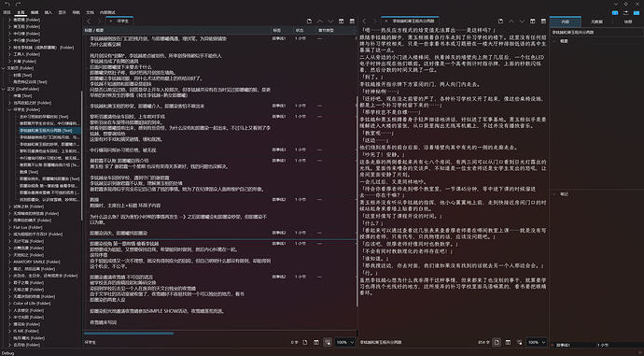Collapse the 笔记 section in inspector
644x356 pixels.
click(x=554, y=194)
